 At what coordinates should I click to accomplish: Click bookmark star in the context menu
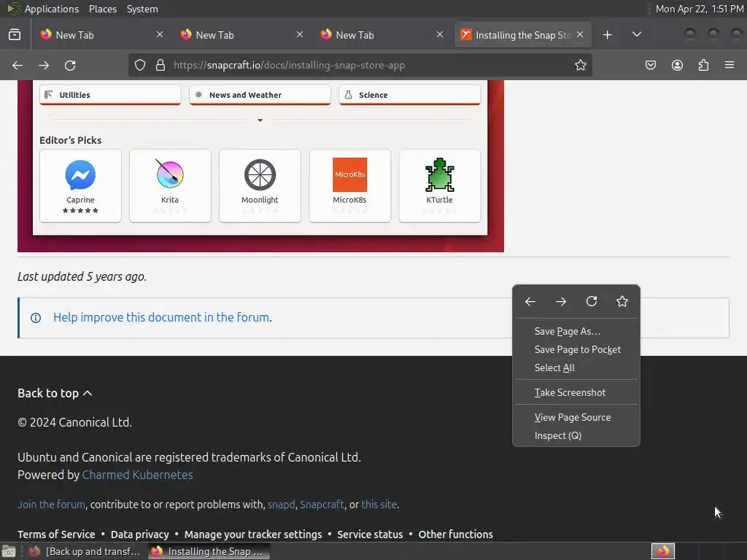click(x=622, y=301)
